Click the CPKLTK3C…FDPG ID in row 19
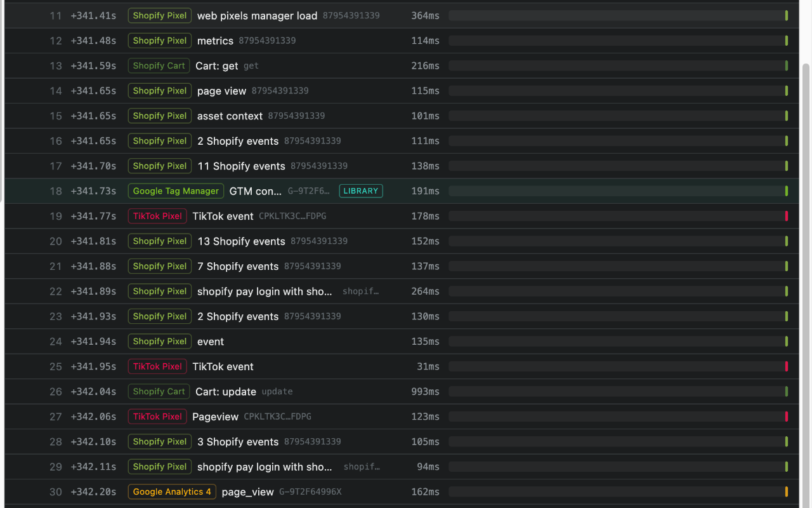The image size is (812, 508). pos(292,216)
